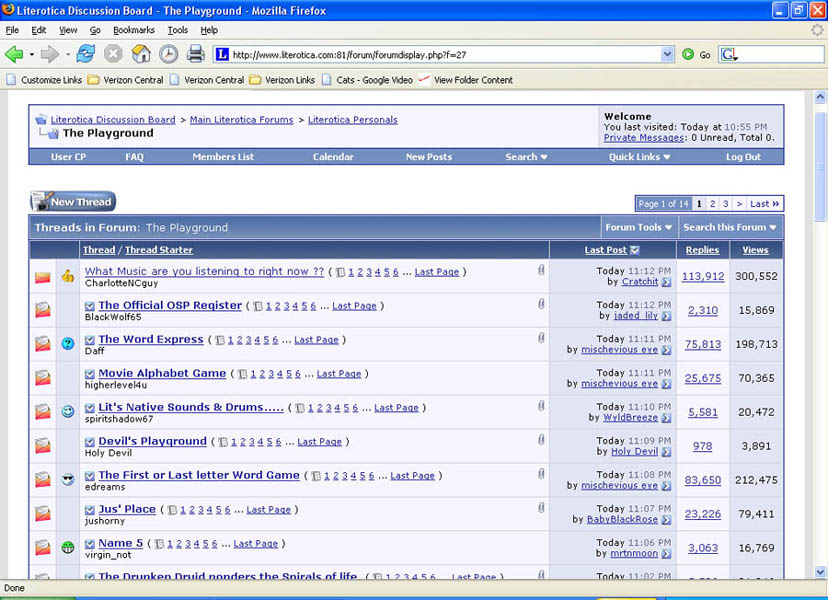
Task: Open the Members List link
Action: point(223,157)
